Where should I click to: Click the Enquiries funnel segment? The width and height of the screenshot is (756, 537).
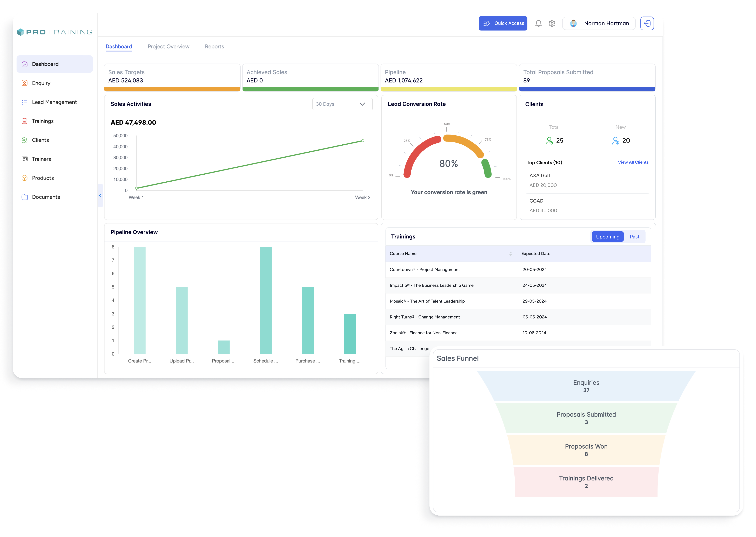586,386
